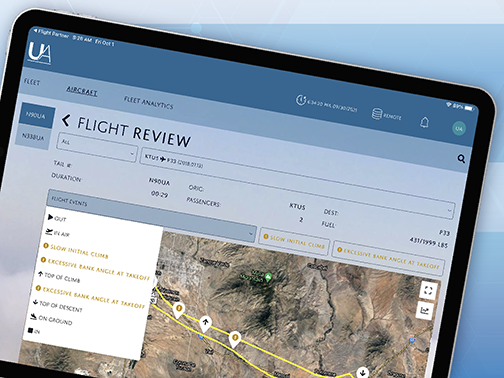Select the N338UA aircraft in sidebar

(x=33, y=137)
